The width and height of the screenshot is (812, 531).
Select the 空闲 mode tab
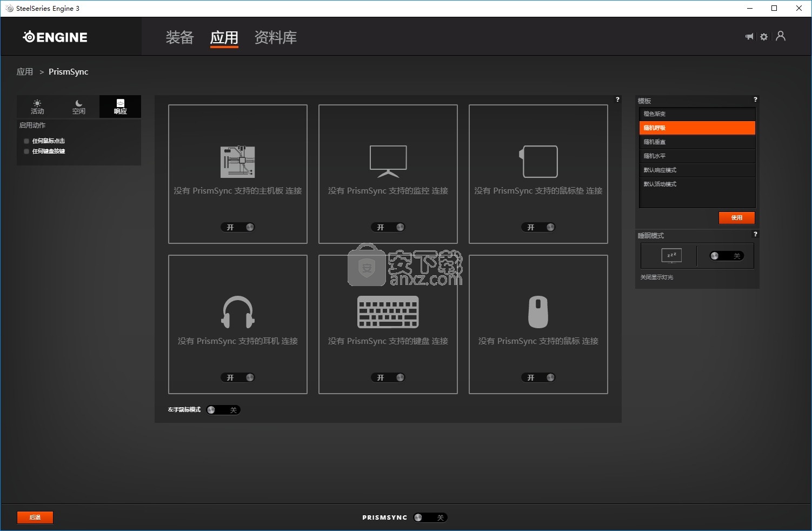pyautogui.click(x=79, y=107)
